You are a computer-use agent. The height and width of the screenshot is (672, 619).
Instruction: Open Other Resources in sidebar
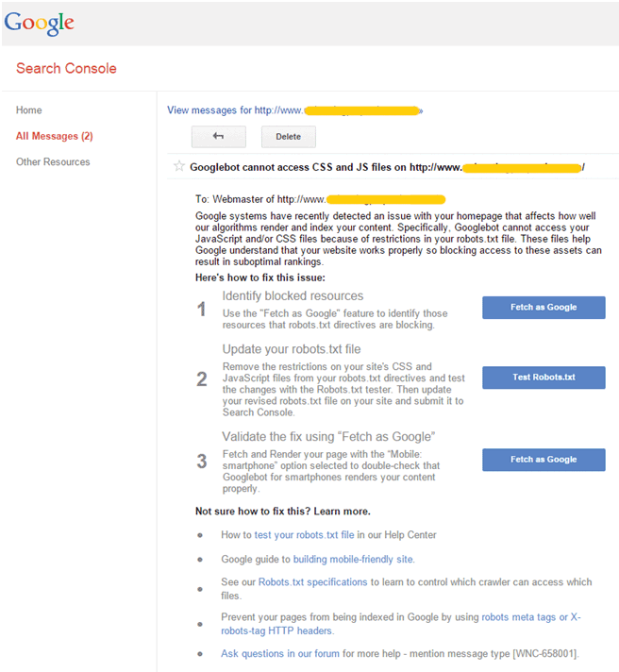tap(53, 162)
